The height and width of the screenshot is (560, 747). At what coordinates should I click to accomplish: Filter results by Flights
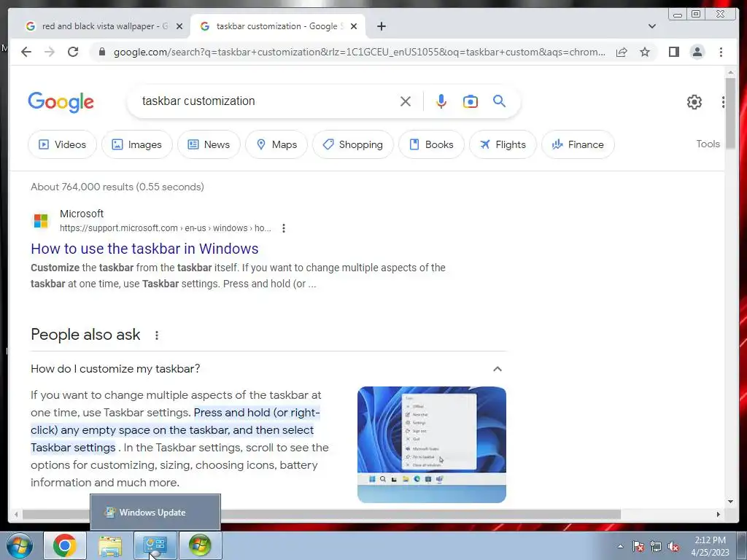503,144
